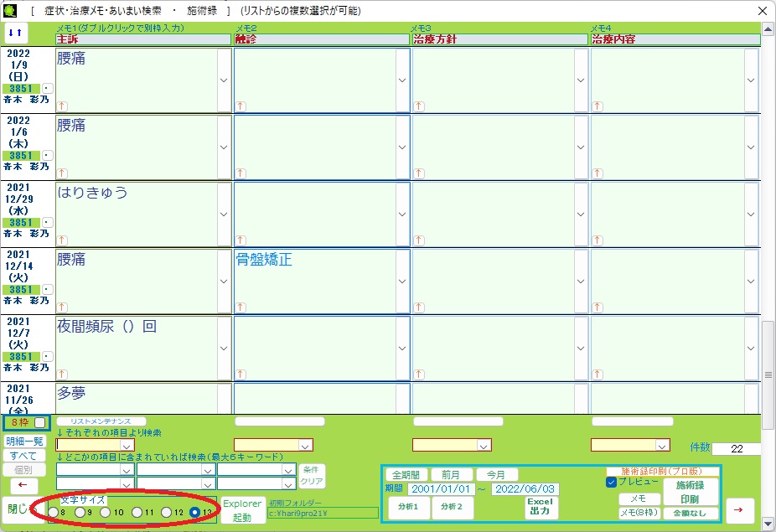Click dot button beside 3851 on 2021 12/7
The width and height of the screenshot is (776, 532).
(47, 357)
